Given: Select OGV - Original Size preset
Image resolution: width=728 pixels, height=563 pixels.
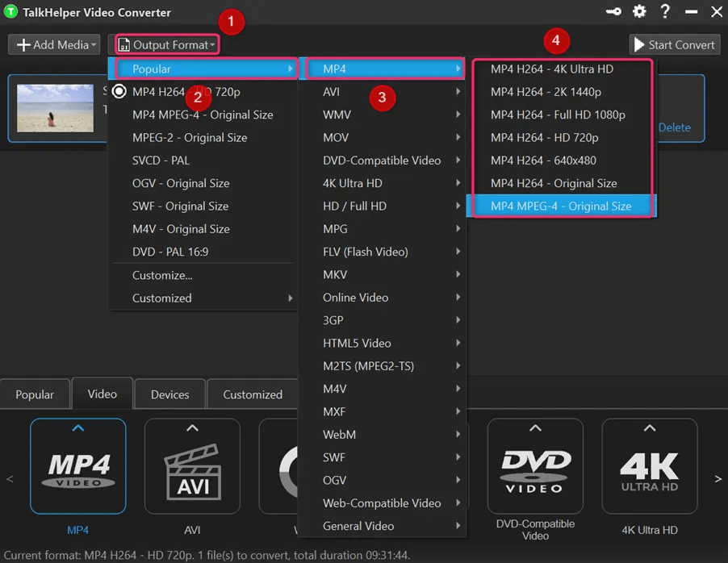Looking at the screenshot, I should coord(204,183).
